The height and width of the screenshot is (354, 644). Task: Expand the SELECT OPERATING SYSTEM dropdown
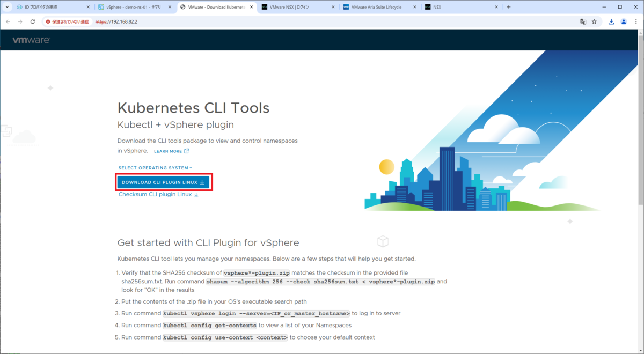(x=155, y=168)
